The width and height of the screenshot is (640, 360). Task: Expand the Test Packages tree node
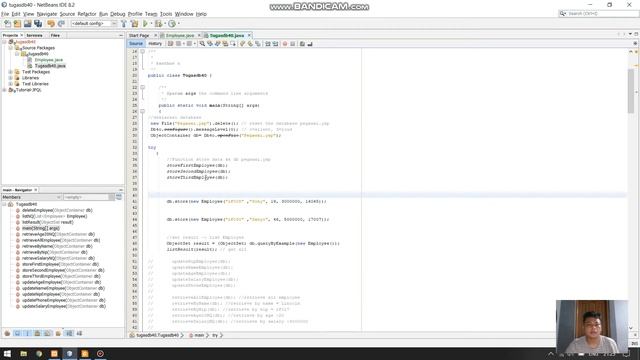(11, 72)
